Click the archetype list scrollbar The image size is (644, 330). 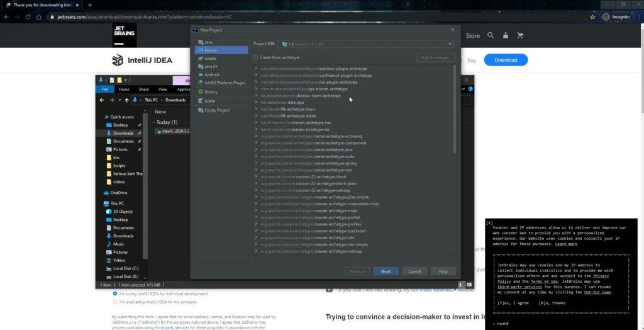pyautogui.click(x=454, y=109)
